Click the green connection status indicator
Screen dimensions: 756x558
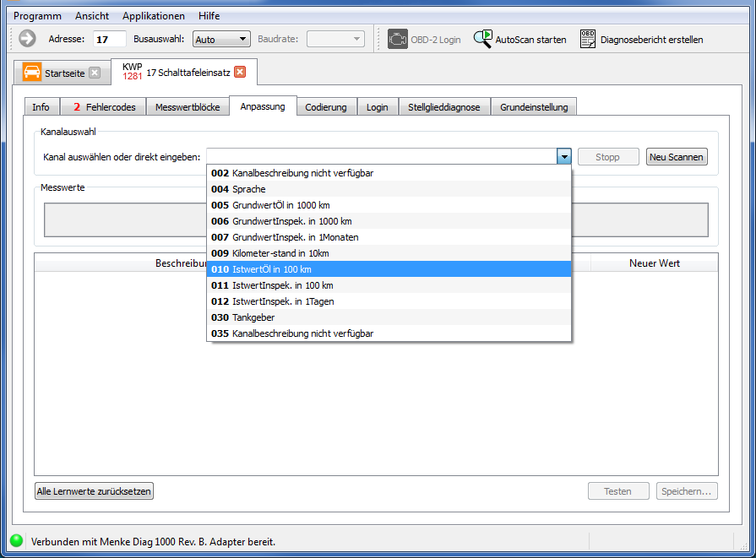pyautogui.click(x=16, y=541)
